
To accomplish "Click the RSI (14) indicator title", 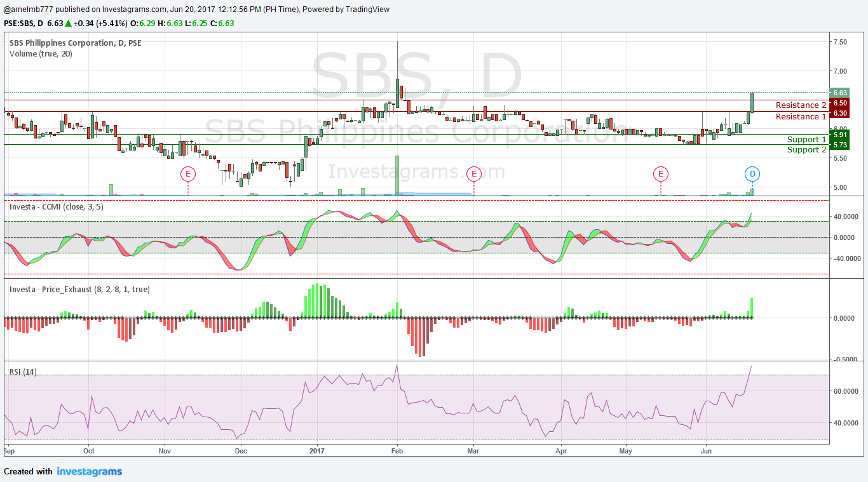I will 23,372.
